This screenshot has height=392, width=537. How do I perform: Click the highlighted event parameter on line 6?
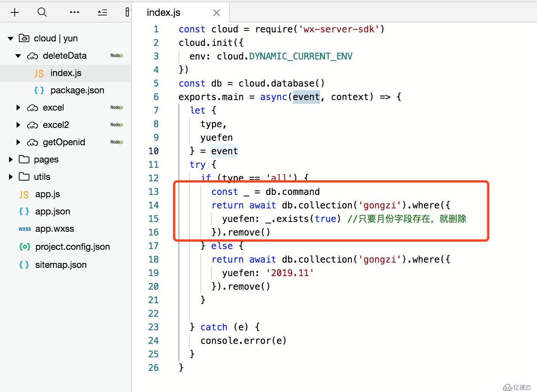pyautogui.click(x=306, y=97)
